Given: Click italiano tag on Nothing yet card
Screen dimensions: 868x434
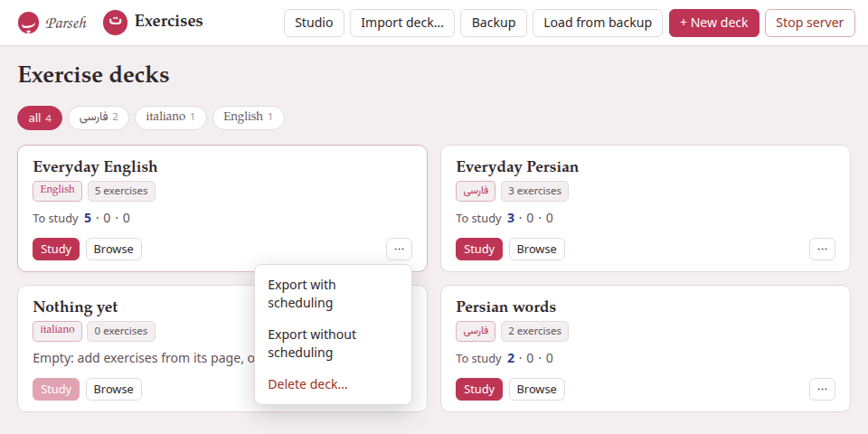Looking at the screenshot, I should click(x=57, y=331).
